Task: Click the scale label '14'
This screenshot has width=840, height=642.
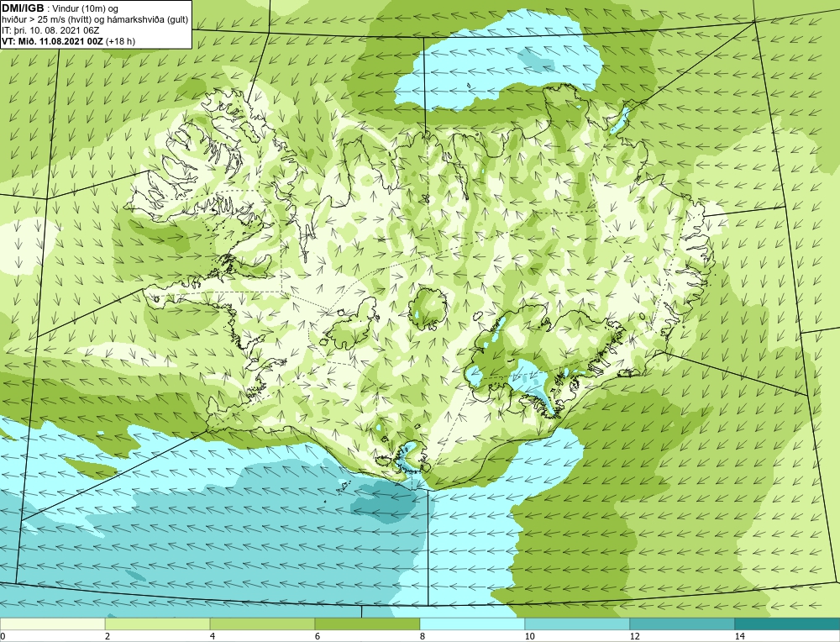Action: point(739,636)
